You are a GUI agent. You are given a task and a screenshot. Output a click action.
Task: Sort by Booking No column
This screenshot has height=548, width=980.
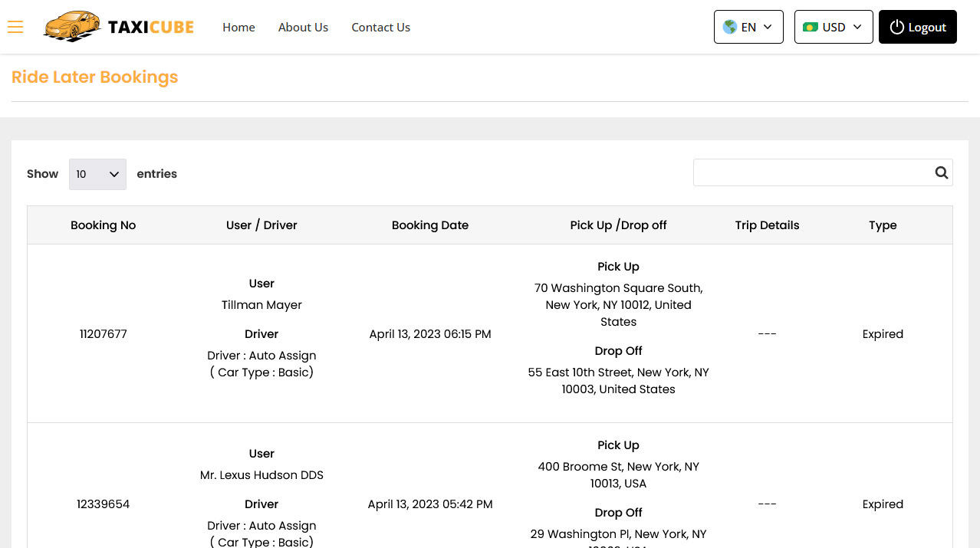click(103, 225)
